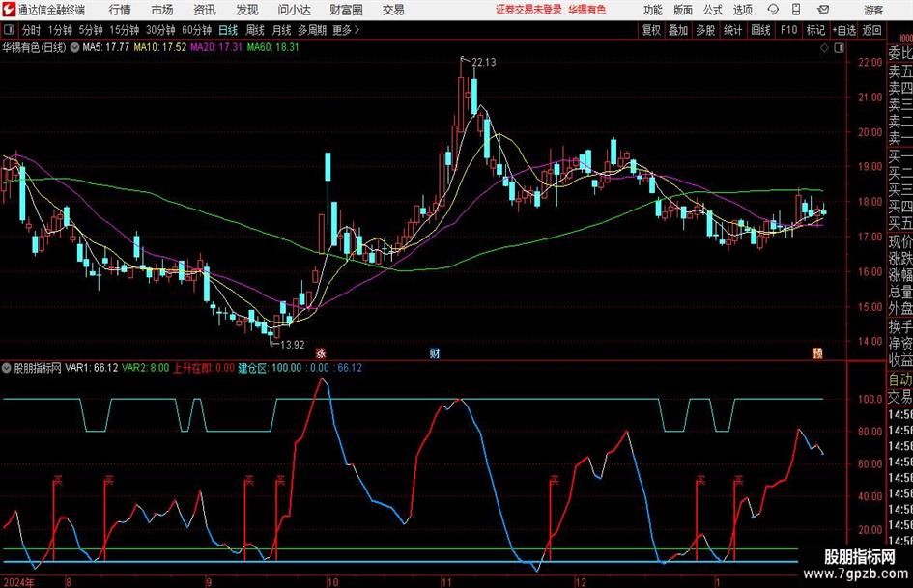Click the MA10: 17.52 label
The image size is (913, 588).
coord(160,47)
